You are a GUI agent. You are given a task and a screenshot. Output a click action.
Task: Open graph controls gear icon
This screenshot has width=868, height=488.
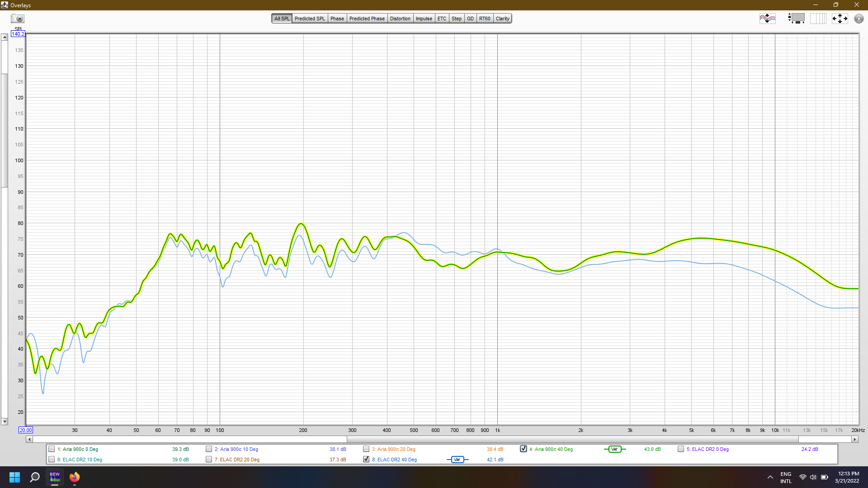(x=859, y=19)
